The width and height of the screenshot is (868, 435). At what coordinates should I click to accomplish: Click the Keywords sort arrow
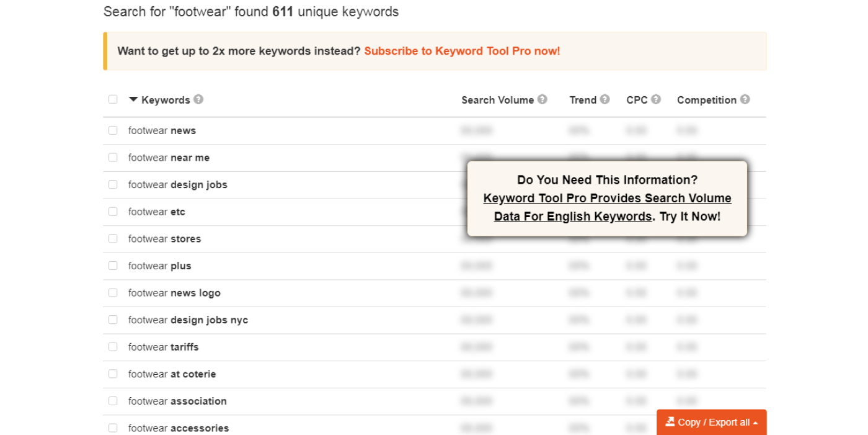[x=133, y=99]
